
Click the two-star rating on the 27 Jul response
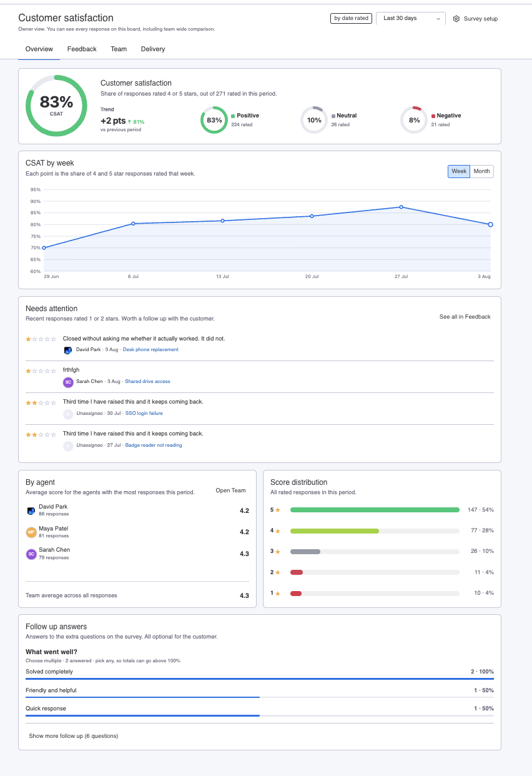(41, 434)
